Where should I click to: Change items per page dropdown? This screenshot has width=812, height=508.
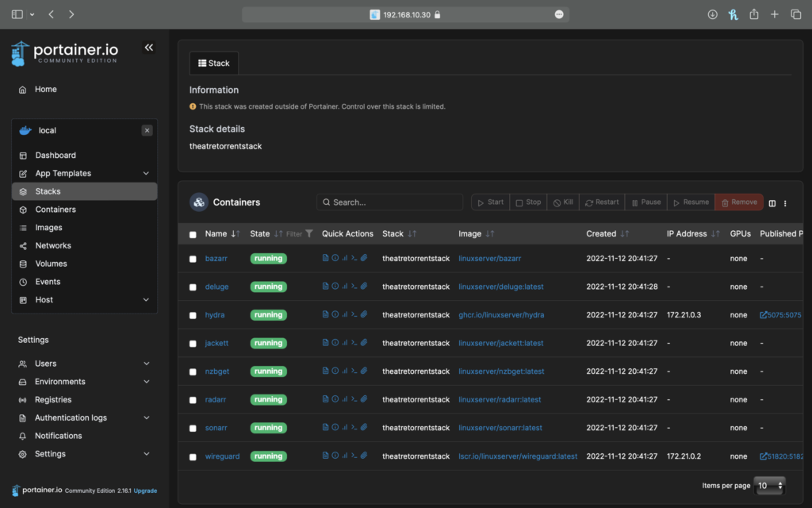point(769,486)
